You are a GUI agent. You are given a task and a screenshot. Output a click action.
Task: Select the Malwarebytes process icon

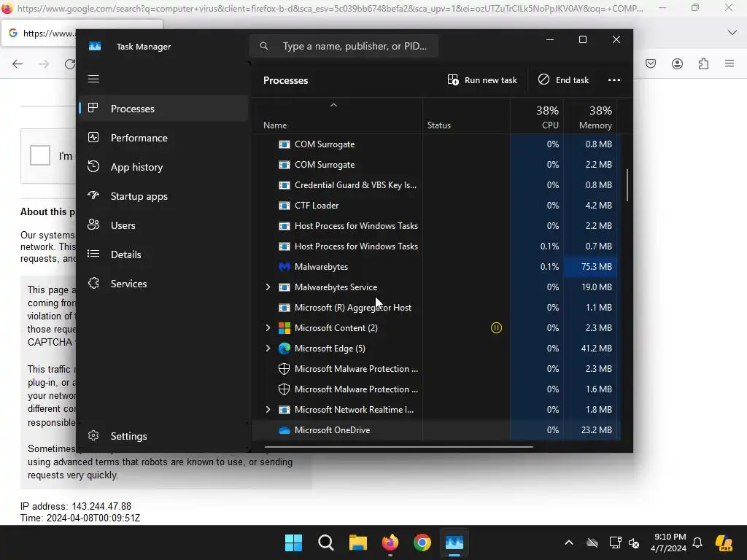pyautogui.click(x=285, y=267)
